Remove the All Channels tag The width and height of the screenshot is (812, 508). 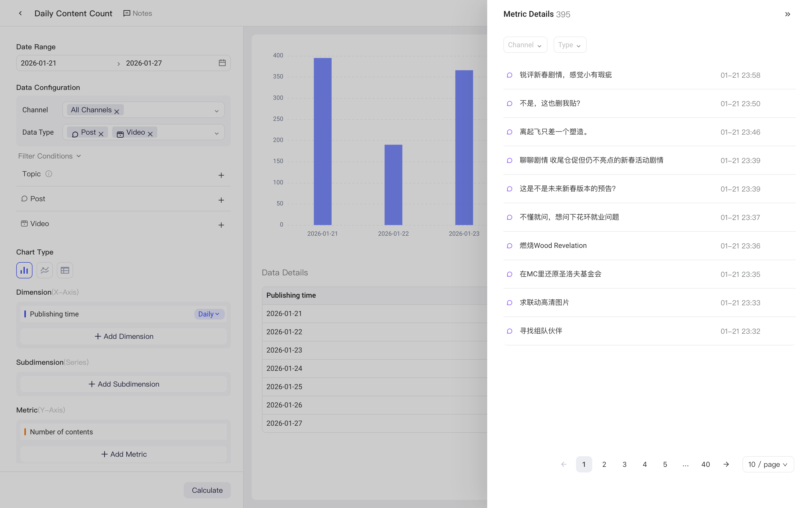pos(117,111)
